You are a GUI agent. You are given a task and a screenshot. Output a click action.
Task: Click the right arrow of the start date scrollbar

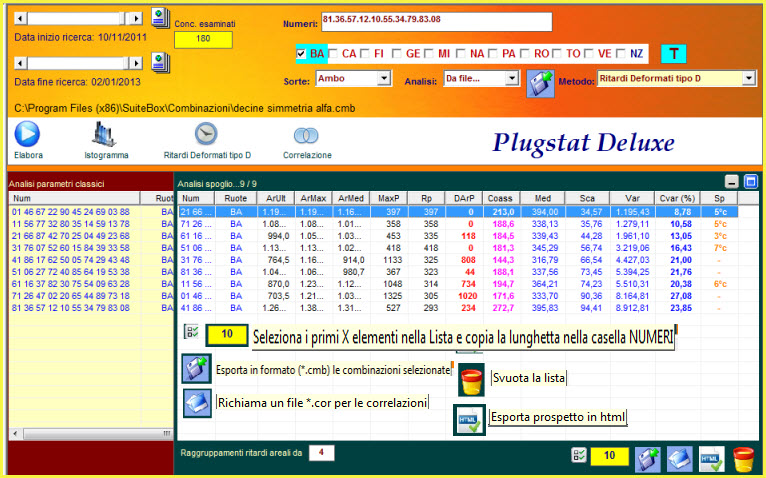coord(136,19)
